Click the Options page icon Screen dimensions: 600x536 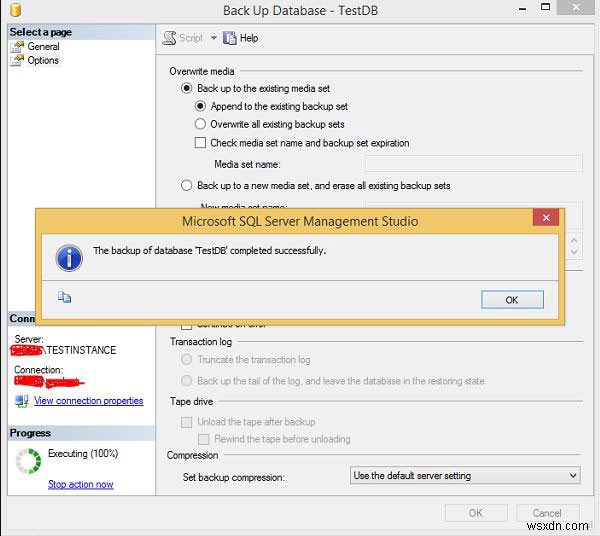point(17,60)
